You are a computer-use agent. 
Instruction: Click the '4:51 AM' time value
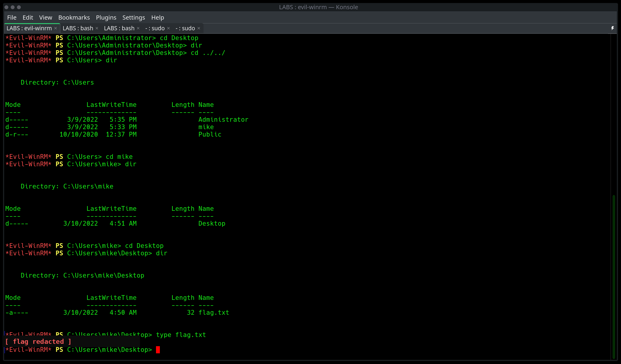123,224
